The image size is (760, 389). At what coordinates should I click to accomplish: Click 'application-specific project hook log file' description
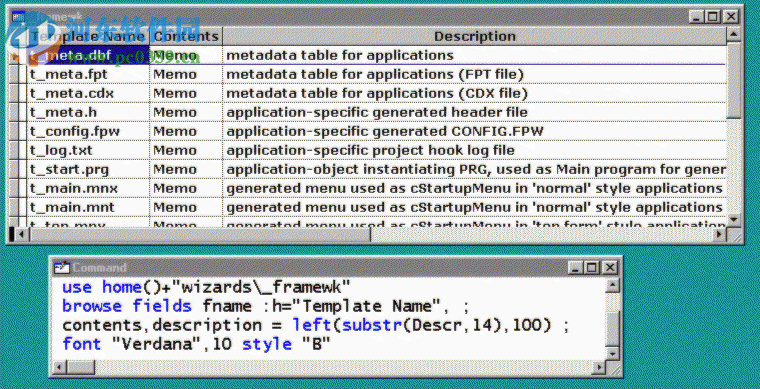(370, 150)
